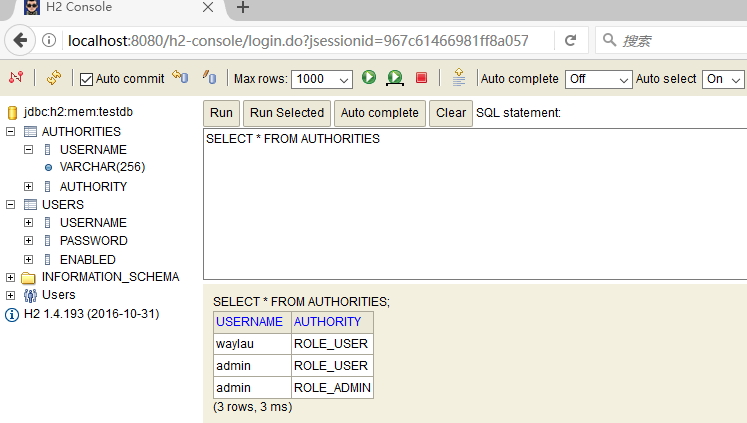
Task: Open the Auto select dropdown
Action: click(723, 79)
